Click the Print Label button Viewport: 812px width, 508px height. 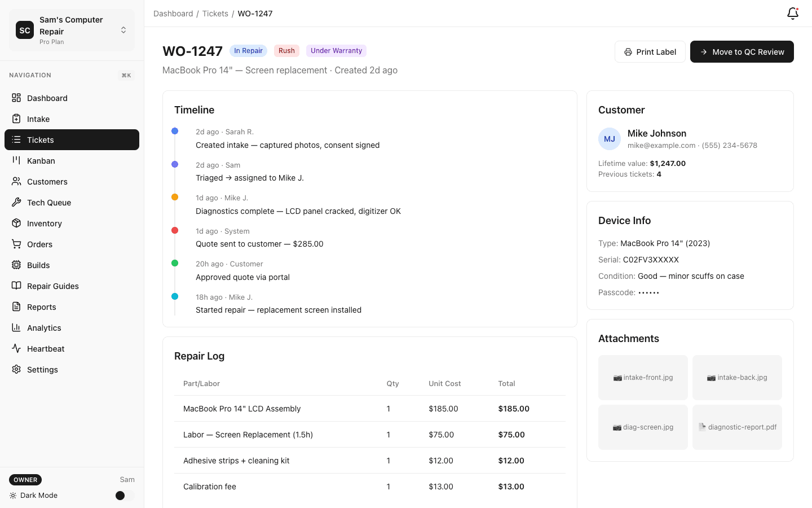coord(650,51)
